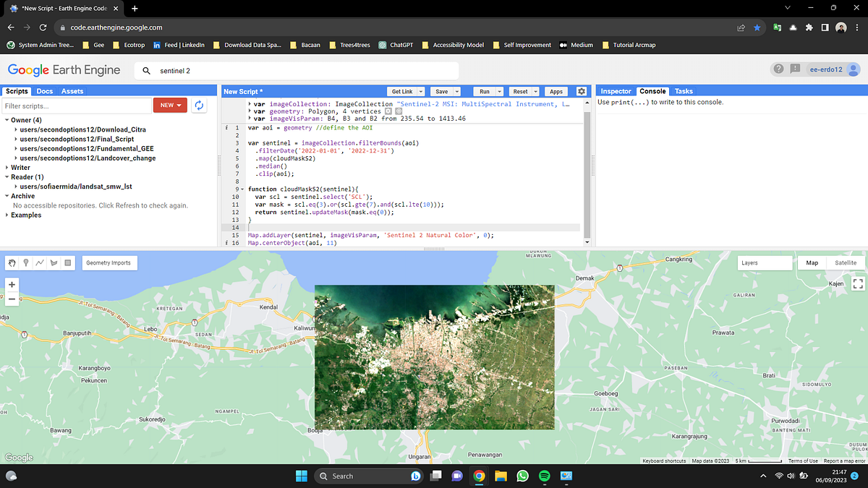Open the Docs tab
868x488 pixels.
click(x=45, y=90)
